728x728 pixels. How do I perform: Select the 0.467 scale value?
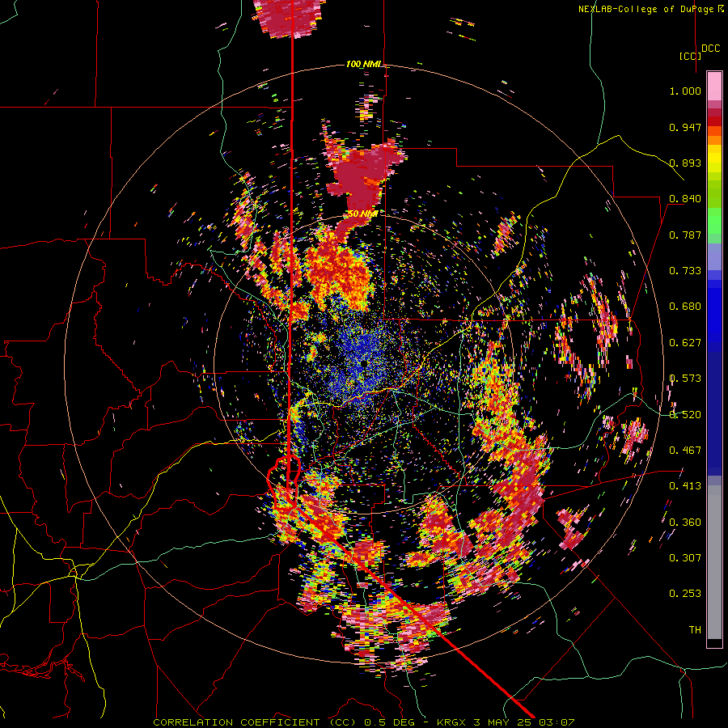(685, 451)
